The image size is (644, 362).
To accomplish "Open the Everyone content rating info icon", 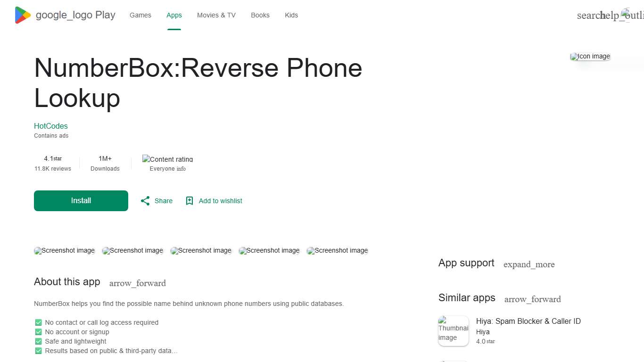I will [182, 168].
